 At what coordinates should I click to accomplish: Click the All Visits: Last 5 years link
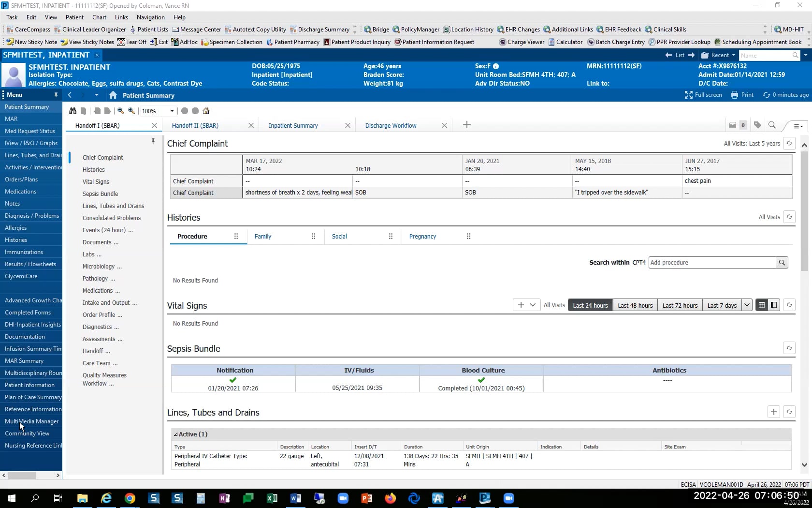(751, 143)
